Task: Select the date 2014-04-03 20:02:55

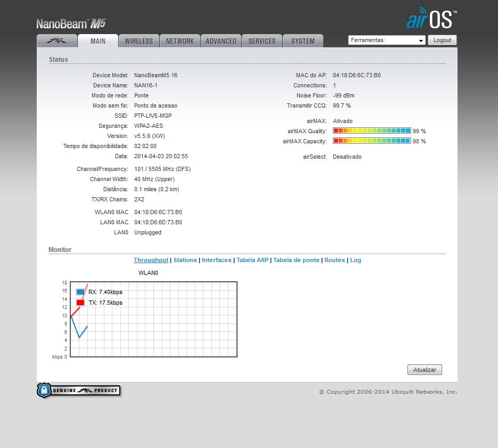Action: pos(161,156)
